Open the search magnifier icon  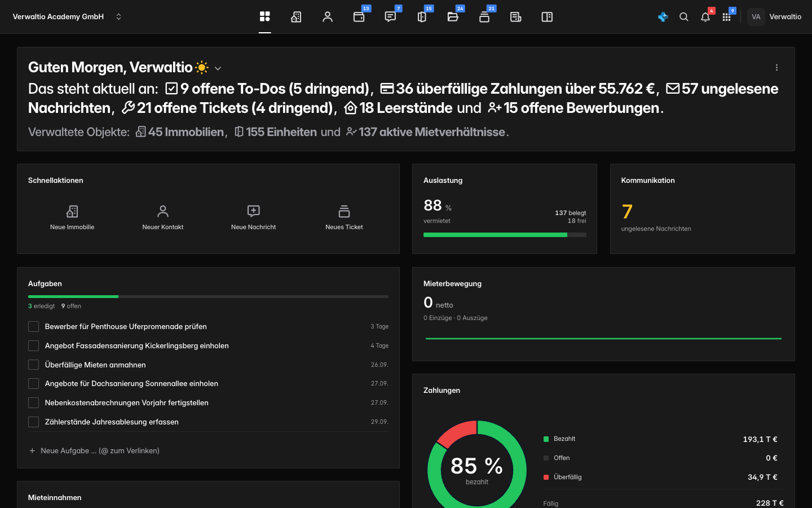(684, 17)
